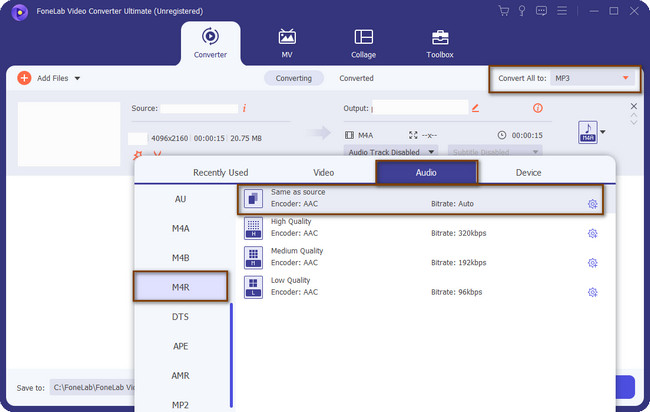650x412 pixels.
Task: Choose the DTS format
Action: pos(180,317)
